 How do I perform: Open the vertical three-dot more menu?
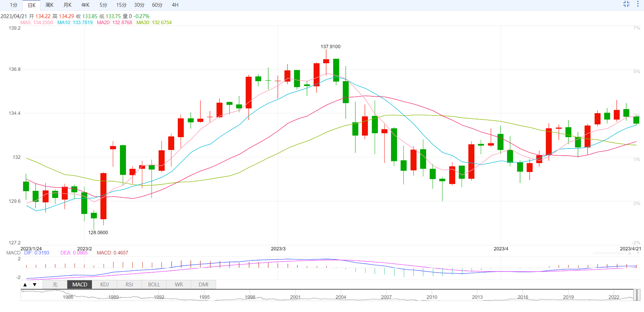(x=638, y=4)
